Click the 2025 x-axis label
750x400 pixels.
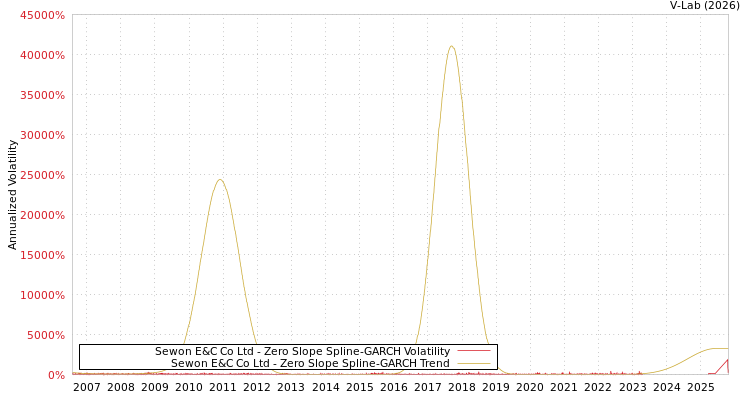tap(701, 387)
